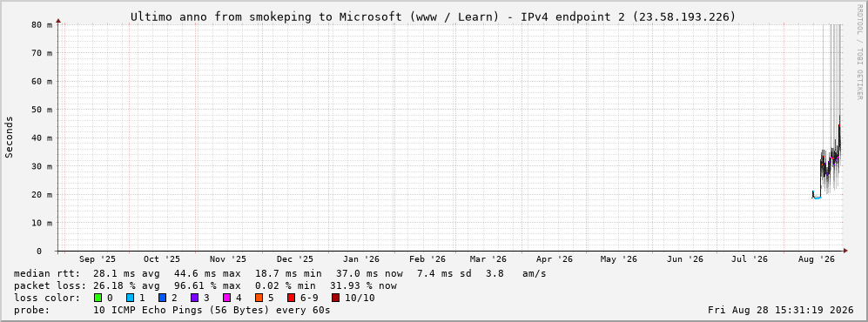Click the light blue loss color 1 swatch
The image size is (868, 322).
[130, 298]
